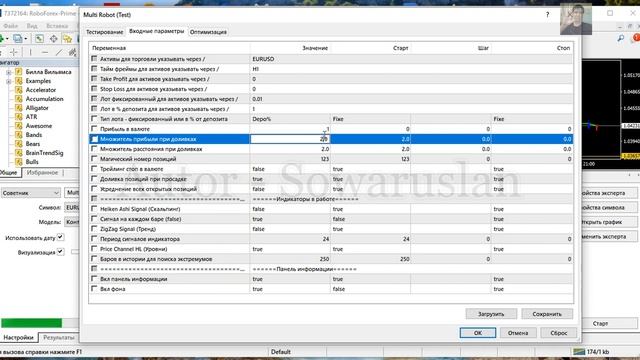Click the ATR indicator icon in Navigator
The image size is (640, 360).
19,117
